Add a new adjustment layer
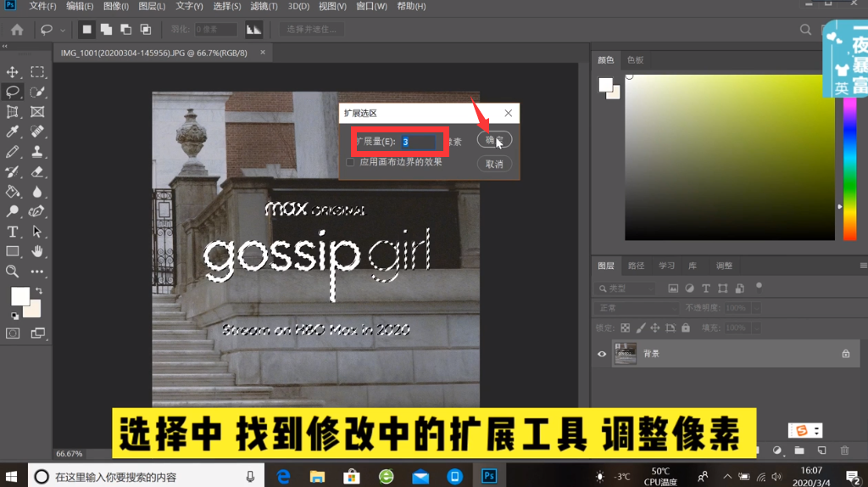This screenshot has width=868, height=487. [777, 451]
